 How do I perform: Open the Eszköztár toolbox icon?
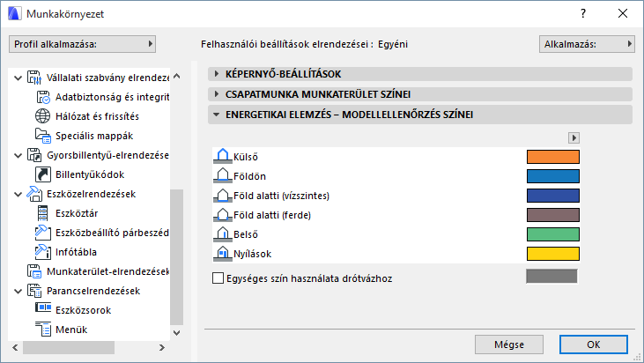pyautogui.click(x=43, y=213)
